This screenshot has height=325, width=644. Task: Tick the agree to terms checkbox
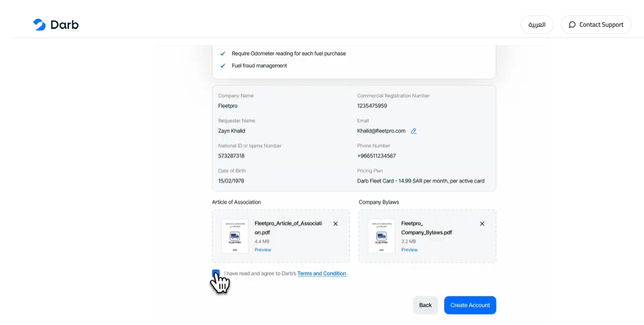tap(216, 273)
